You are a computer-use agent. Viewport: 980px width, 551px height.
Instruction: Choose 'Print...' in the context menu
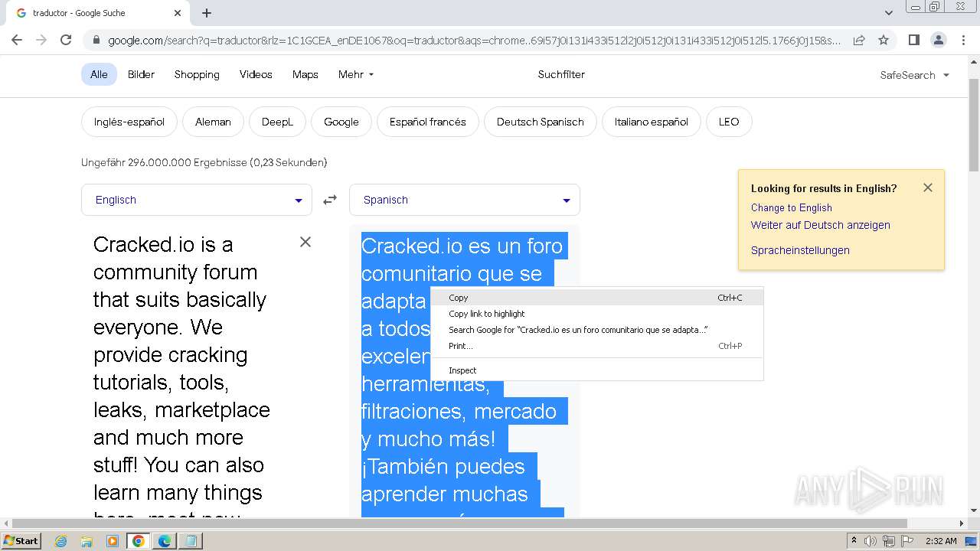596,346
